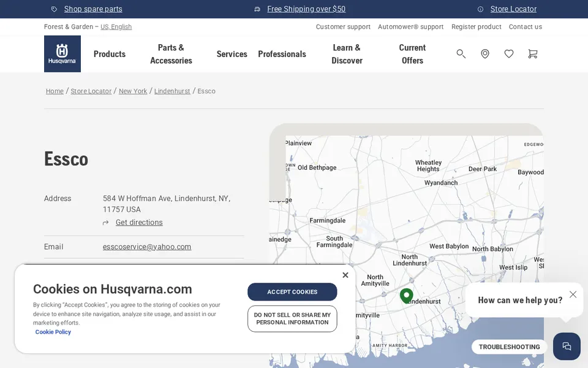
Task: Click Do Not Sell or Share My Personal Information
Action: [292, 319]
